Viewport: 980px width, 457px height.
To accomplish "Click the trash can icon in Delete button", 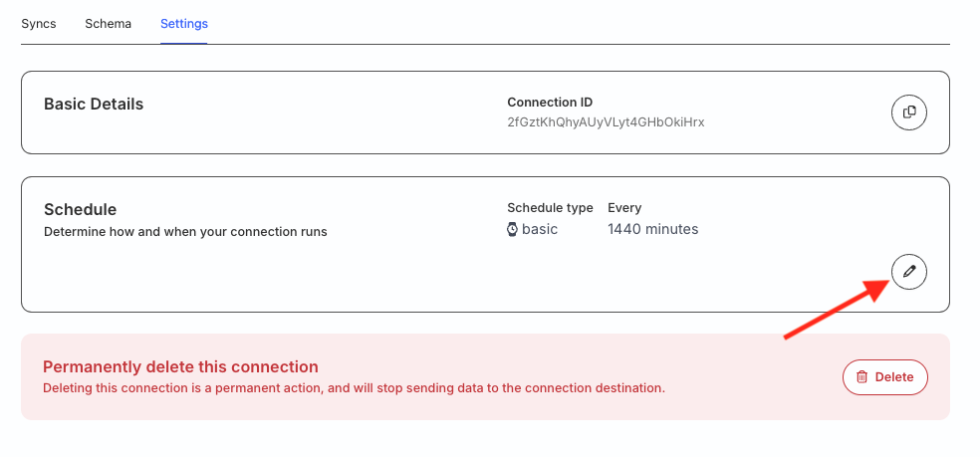I will (861, 377).
